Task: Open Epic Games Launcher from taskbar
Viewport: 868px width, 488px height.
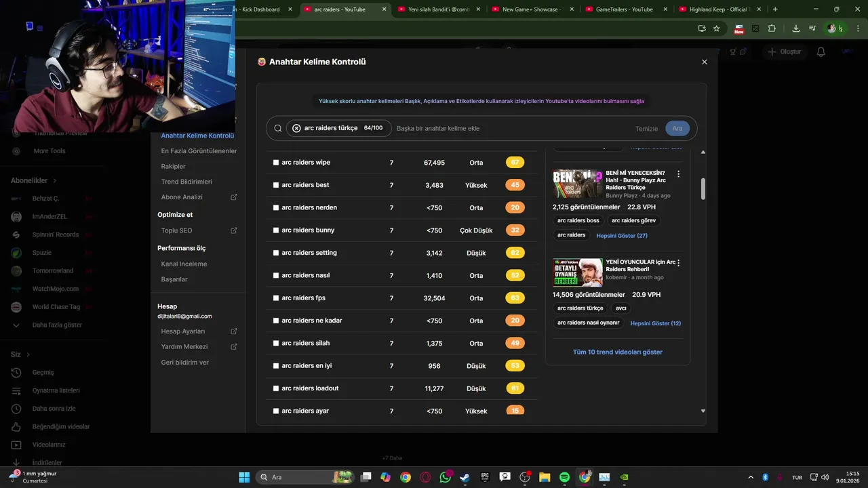Action: point(485,477)
